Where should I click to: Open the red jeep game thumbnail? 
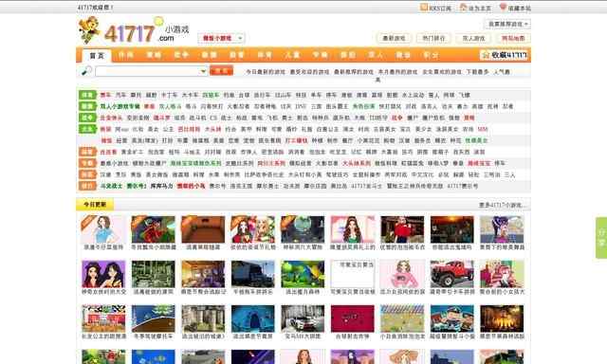(451, 274)
